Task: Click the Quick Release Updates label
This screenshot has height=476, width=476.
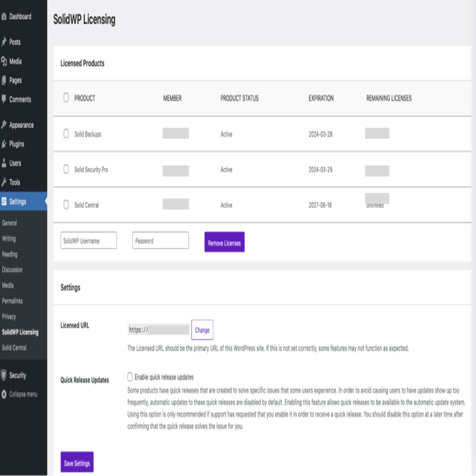Action: pyautogui.click(x=85, y=380)
